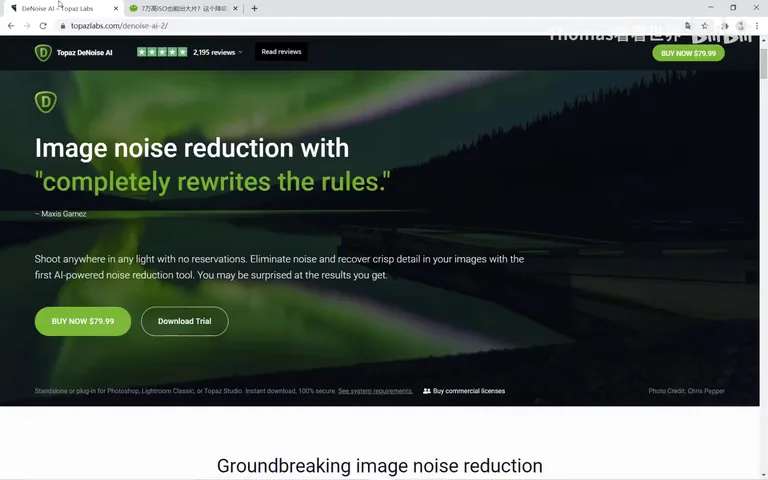Viewport: 768px width, 480px height.
Task: Click the Groundbreaking image noise reduction heading
Action: tap(380, 466)
